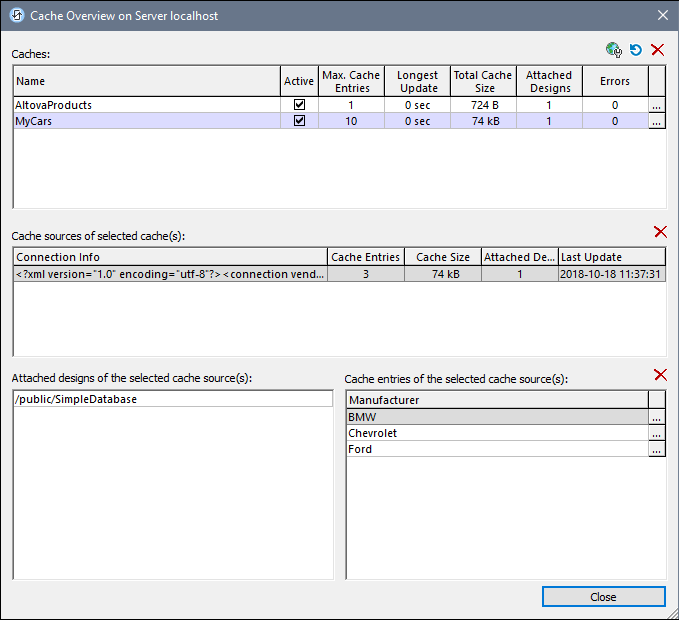Screen dimensions: 679x620
Task: Open ellipsis button next to Ford entry
Action: 657,450
